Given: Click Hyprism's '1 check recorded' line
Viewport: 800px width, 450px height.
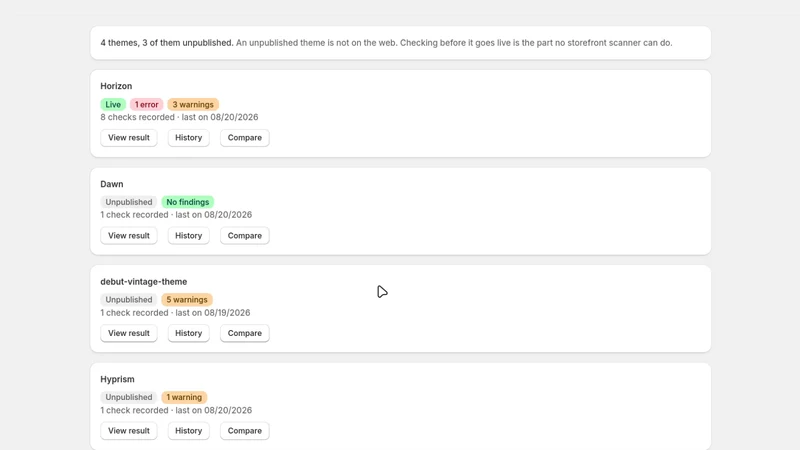Looking at the screenshot, I should click(176, 410).
